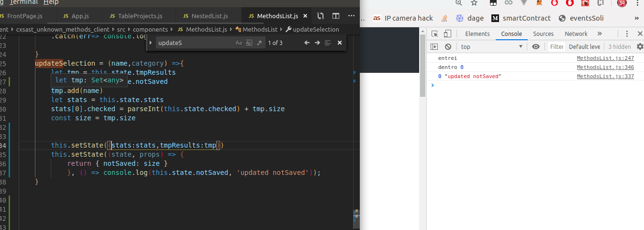Click the Chrome zoom magnifier icon

(459, 2)
